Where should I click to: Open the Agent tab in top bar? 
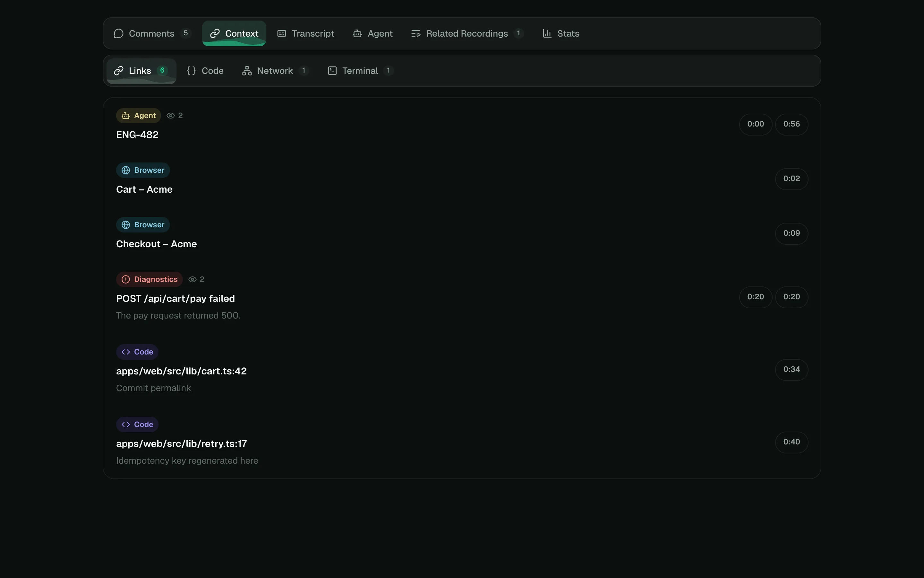pyautogui.click(x=373, y=33)
